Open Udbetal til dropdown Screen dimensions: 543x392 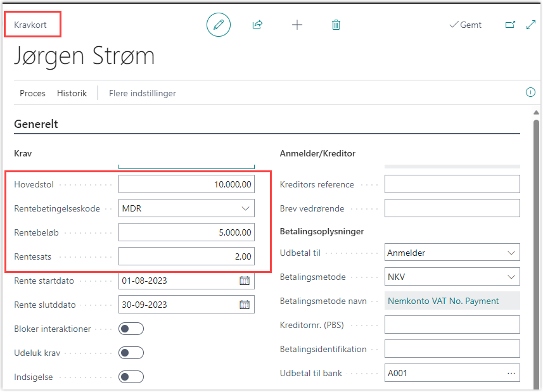point(511,253)
